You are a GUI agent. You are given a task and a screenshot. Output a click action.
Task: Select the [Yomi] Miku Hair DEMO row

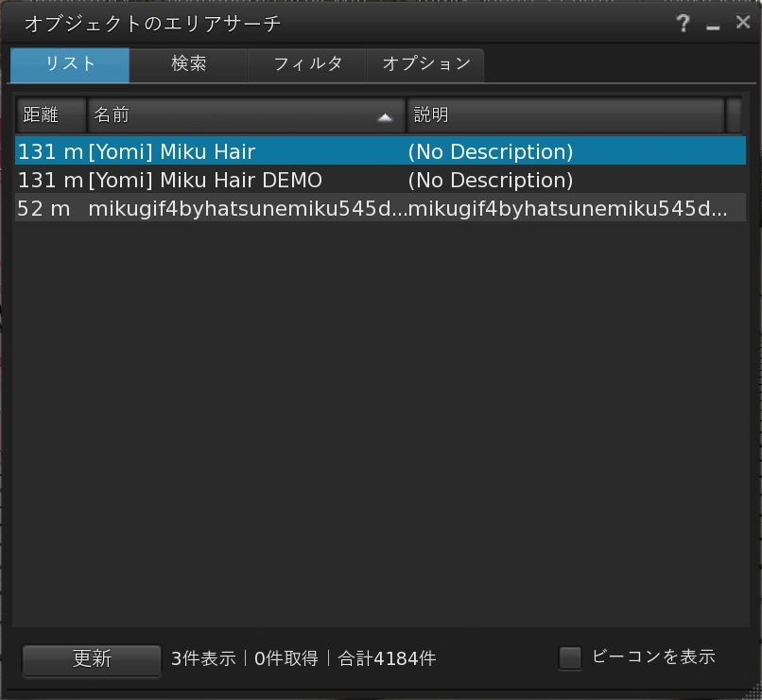(x=380, y=180)
